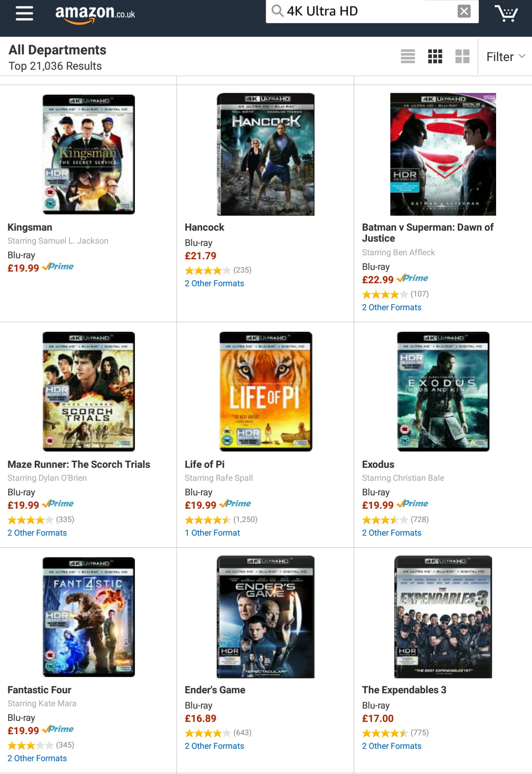This screenshot has height=774, width=532.
Task: Select the Batman v Superman title
Action: 428,233
